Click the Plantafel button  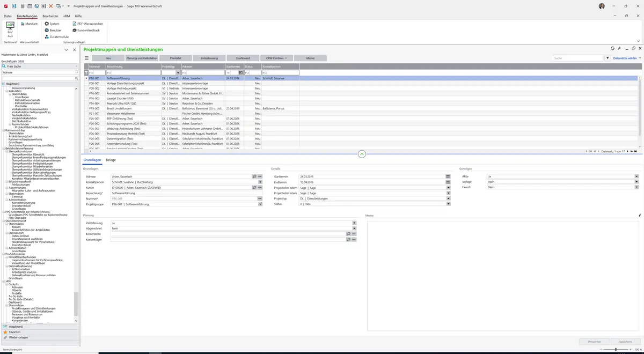(175, 58)
